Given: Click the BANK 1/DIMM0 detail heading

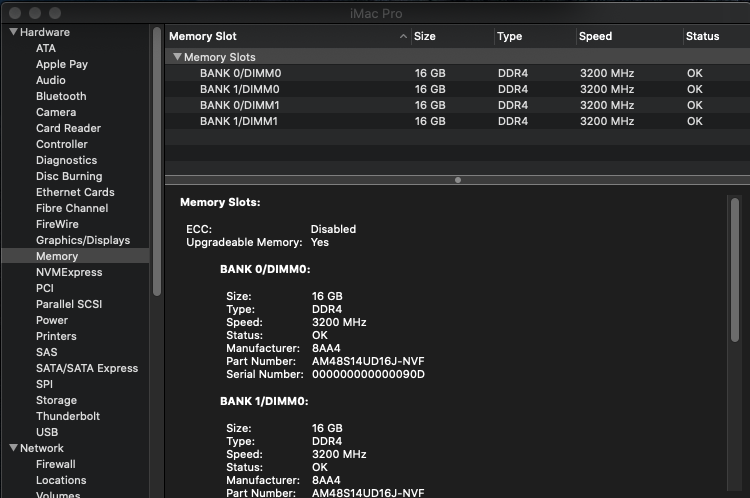Looking at the screenshot, I should [x=264, y=401].
